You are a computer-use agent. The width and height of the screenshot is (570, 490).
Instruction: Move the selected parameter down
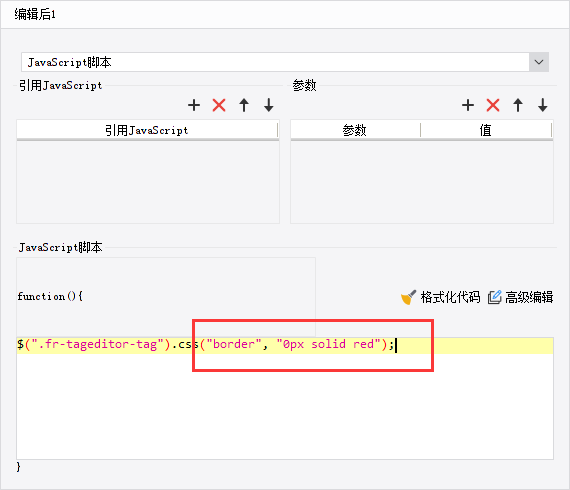click(543, 105)
